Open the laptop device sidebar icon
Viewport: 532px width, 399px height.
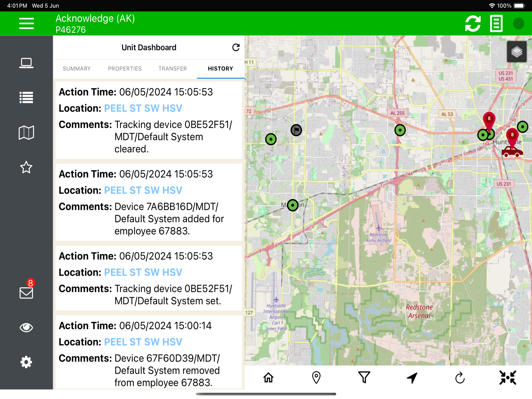click(x=26, y=63)
